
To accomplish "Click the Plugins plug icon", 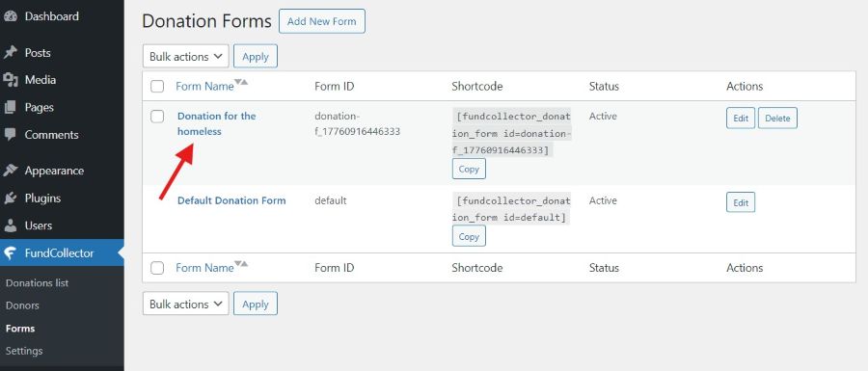I will pos(10,198).
